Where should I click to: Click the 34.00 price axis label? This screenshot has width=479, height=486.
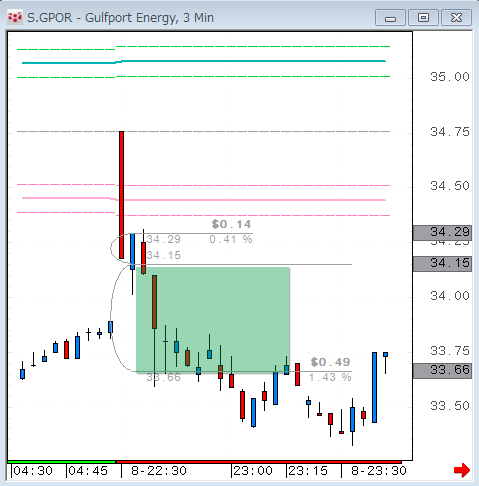pyautogui.click(x=450, y=296)
